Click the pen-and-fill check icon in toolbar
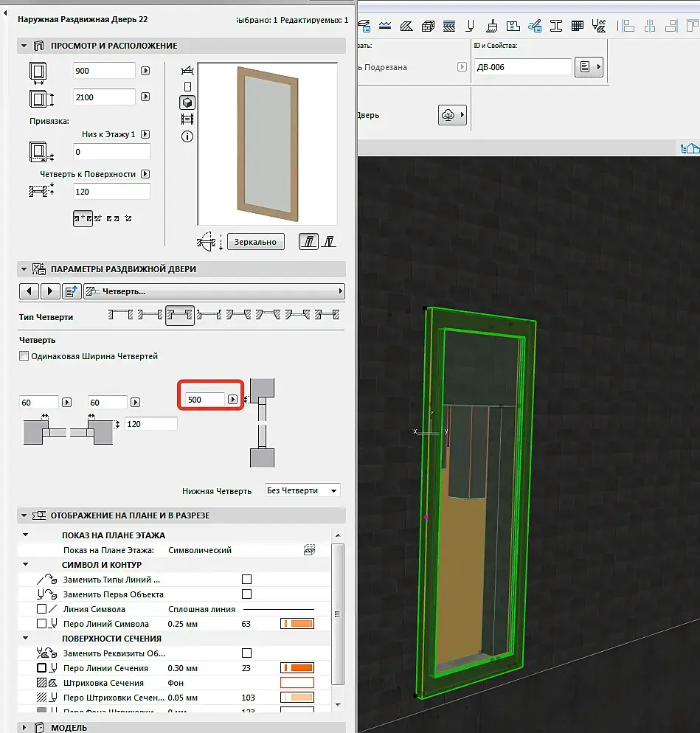The width and height of the screenshot is (700, 733). click(x=598, y=27)
